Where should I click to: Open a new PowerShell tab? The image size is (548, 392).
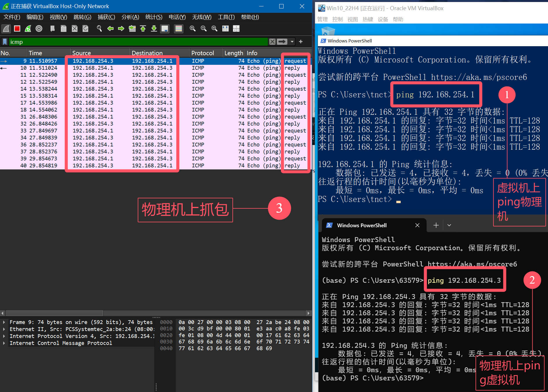pos(436,225)
